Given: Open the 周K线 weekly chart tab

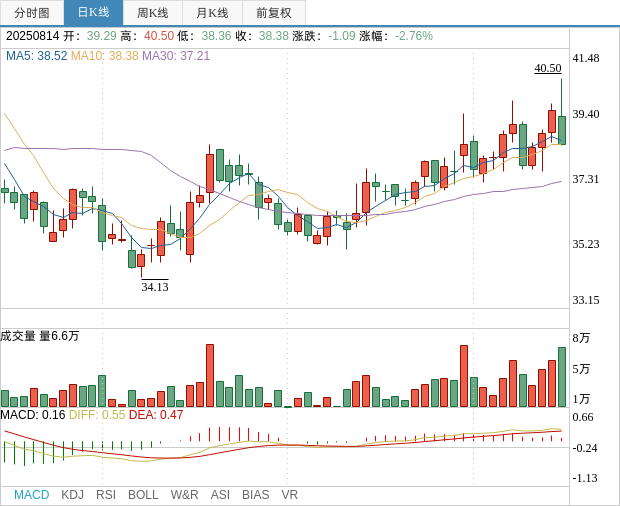Looking at the screenshot, I should (x=153, y=13).
